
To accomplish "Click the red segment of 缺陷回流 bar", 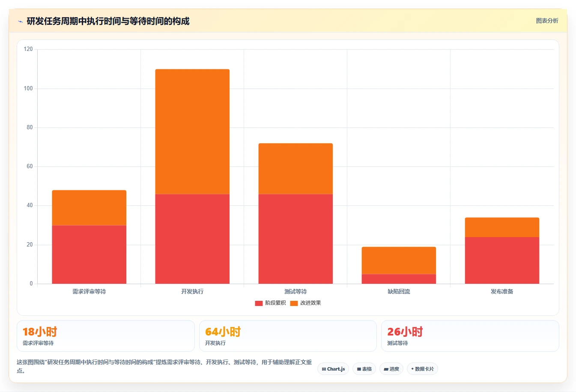I will [399, 279].
